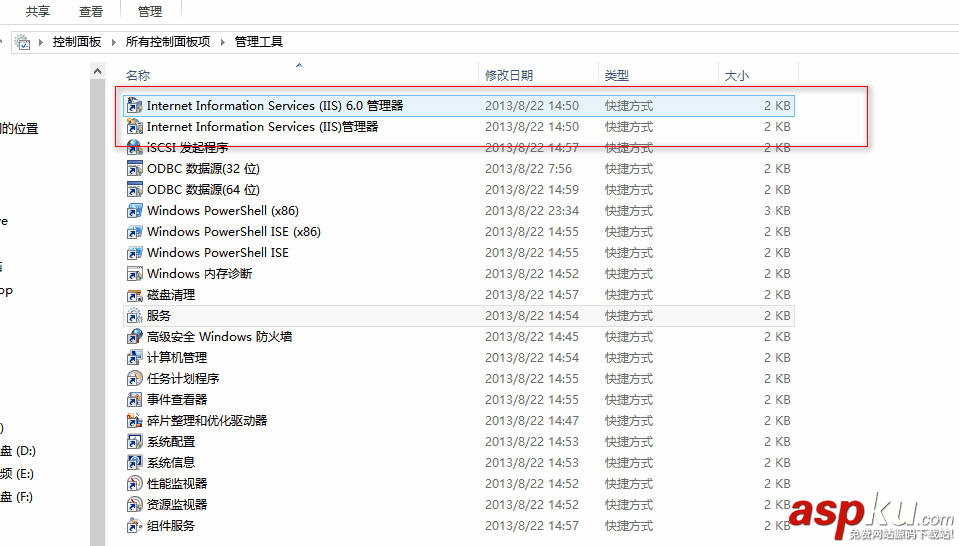Expand the arrow before 管理工具 breadcrumb
959x546 pixels.
223,42
